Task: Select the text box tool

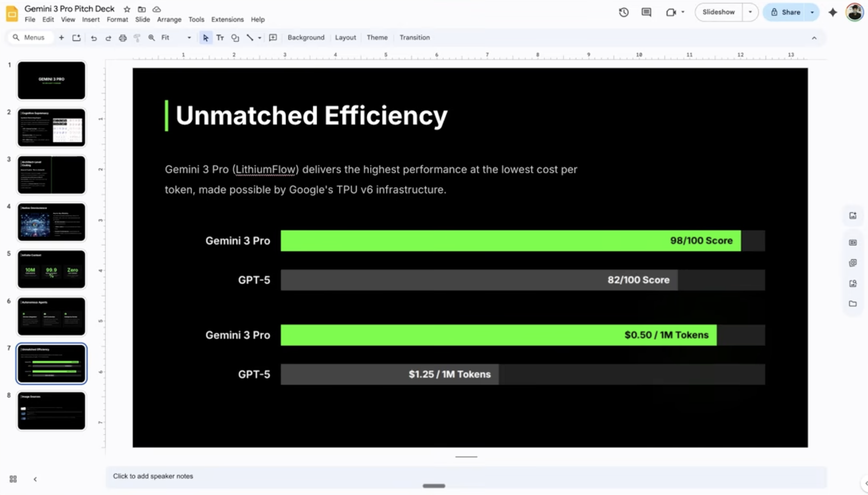Action: pos(220,38)
